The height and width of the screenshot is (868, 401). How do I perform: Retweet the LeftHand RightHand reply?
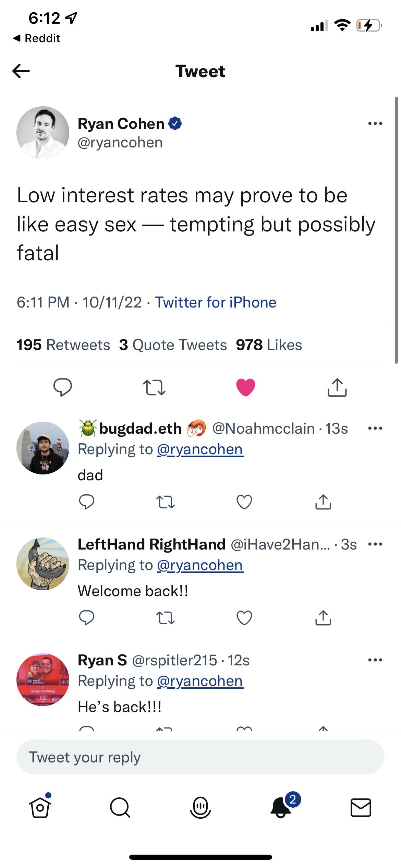(x=166, y=618)
